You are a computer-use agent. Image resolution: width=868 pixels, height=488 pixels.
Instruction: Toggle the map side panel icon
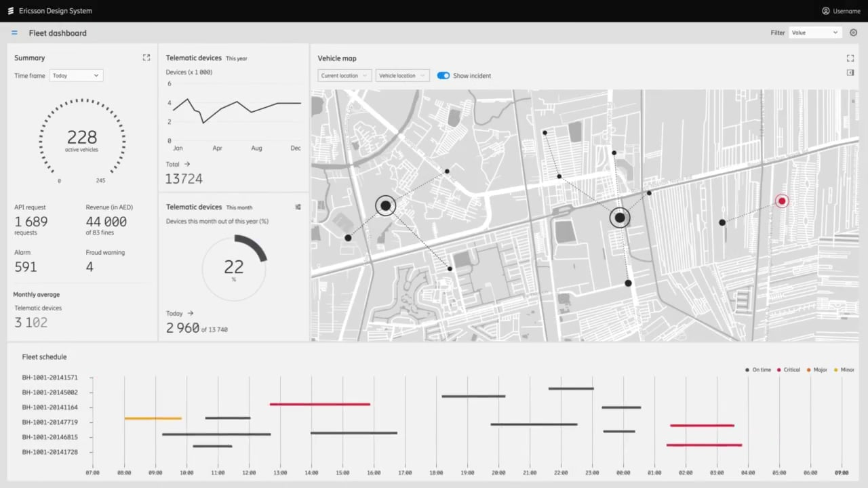[850, 73]
